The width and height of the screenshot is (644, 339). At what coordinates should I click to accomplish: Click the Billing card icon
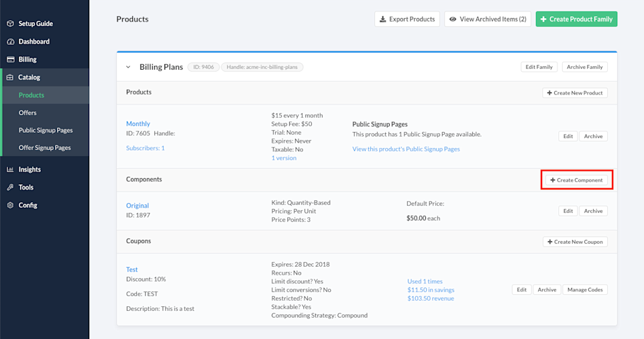[10, 60]
